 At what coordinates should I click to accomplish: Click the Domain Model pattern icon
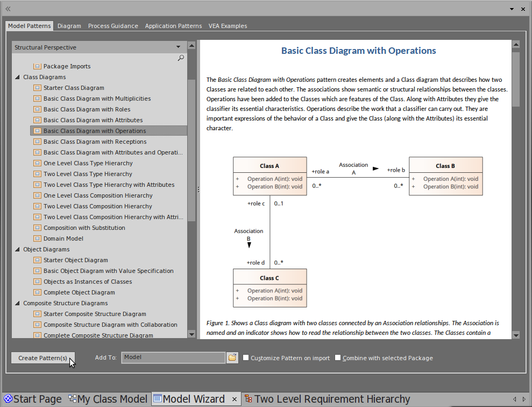point(37,238)
